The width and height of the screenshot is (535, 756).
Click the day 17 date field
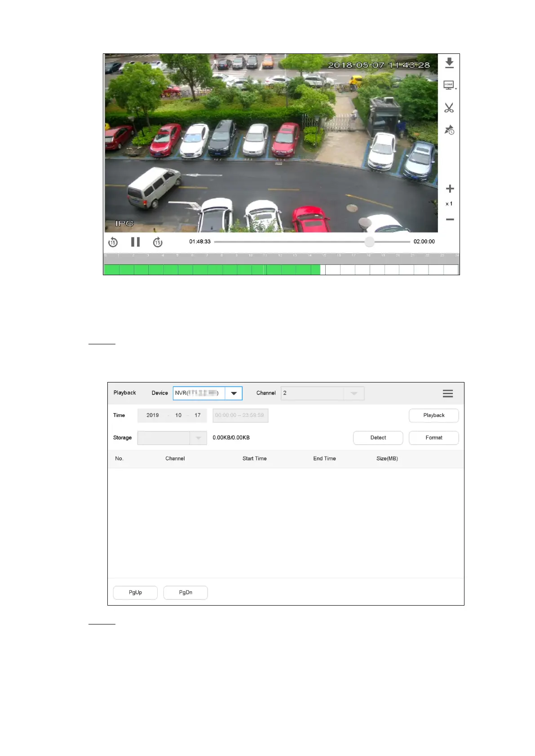click(x=198, y=415)
